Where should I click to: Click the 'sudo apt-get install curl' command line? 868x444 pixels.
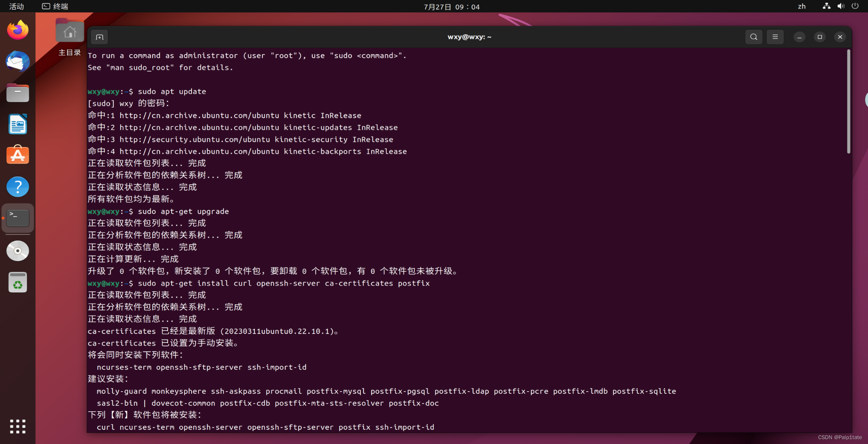coord(284,283)
